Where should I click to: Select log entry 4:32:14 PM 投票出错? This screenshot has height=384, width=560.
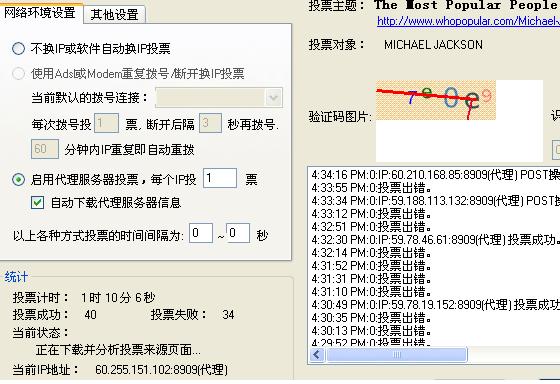(371, 253)
